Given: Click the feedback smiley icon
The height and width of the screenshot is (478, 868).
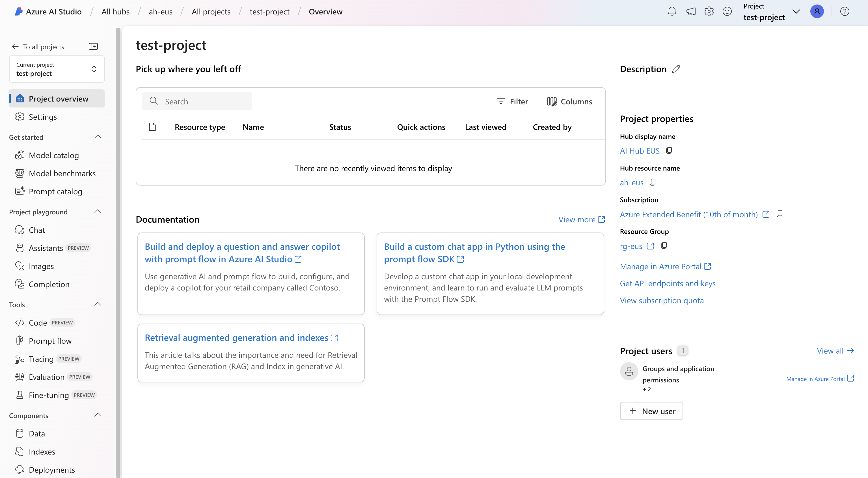Looking at the screenshot, I should [727, 12].
